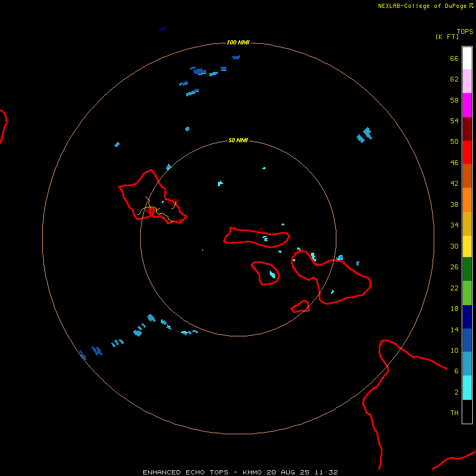The height and width of the screenshot is (476, 476).
Task: Click the 26 value on the scale
Action: (x=454, y=267)
